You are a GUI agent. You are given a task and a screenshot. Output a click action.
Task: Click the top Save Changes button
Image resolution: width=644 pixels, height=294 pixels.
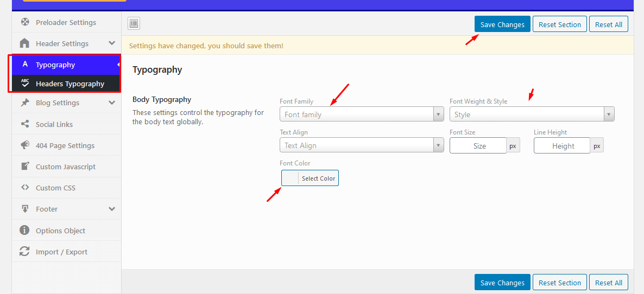tap(502, 24)
